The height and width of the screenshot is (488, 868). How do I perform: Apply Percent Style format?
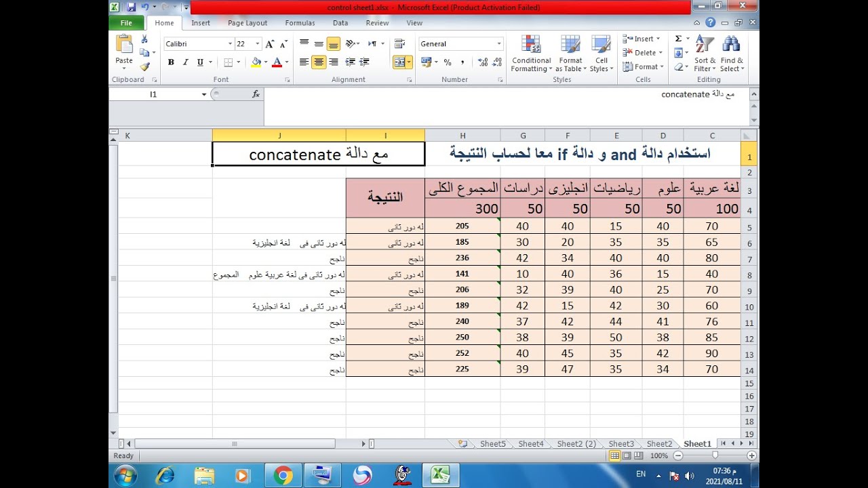(448, 62)
